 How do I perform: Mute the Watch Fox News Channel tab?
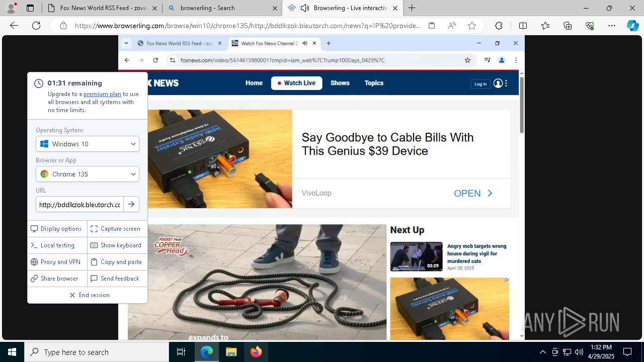(x=304, y=43)
